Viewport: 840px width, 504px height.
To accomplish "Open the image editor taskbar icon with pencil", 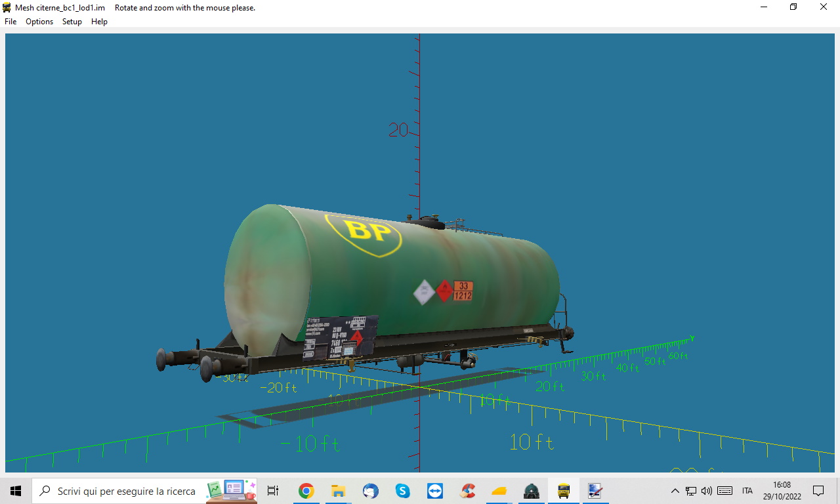I will click(x=595, y=491).
